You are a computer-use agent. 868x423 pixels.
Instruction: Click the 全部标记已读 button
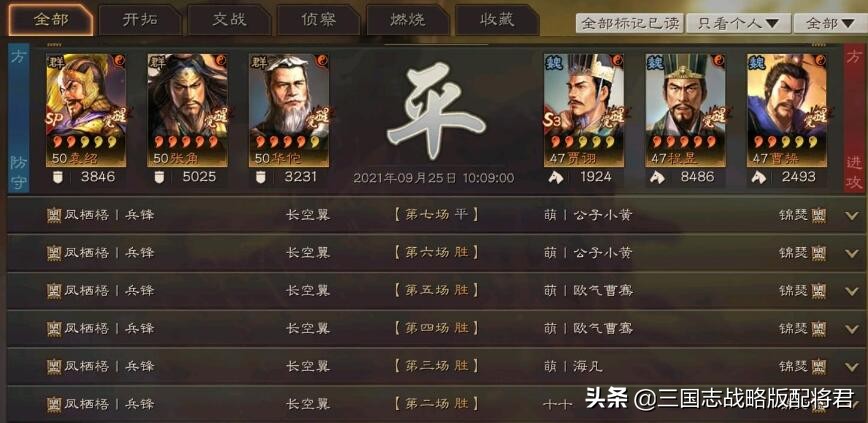630,23
